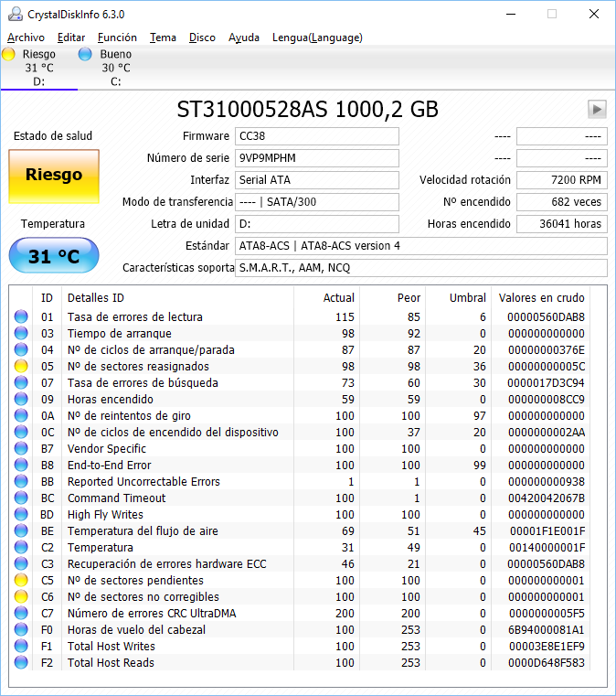Click the blue Bueno status circle for C:

pos(85,54)
